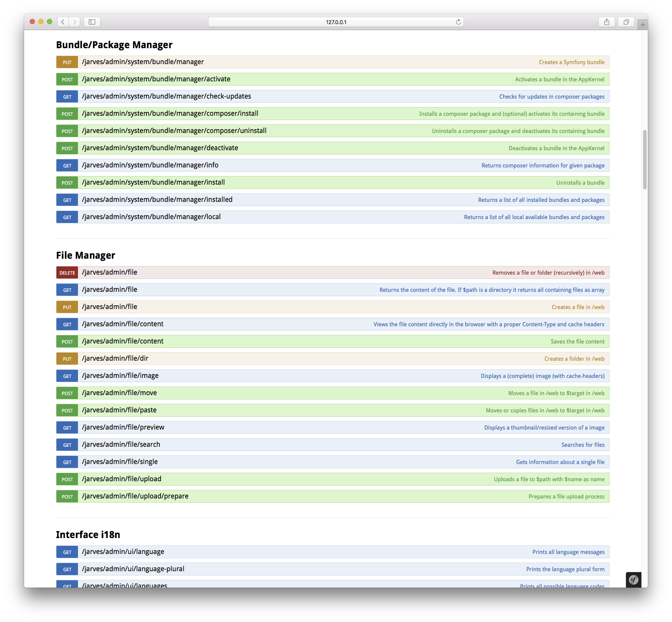Open the Share button in toolbar
This screenshot has height=622, width=672.
point(607,22)
